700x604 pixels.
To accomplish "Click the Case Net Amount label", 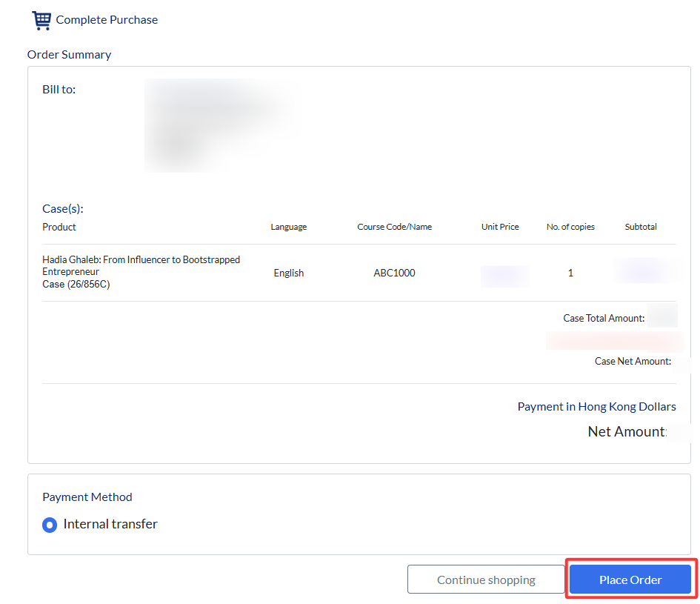I will (633, 361).
